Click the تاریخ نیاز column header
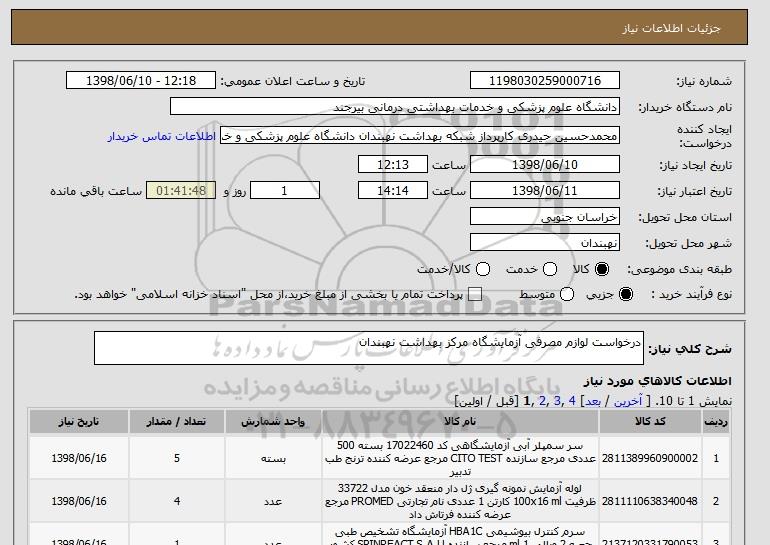 (x=79, y=422)
